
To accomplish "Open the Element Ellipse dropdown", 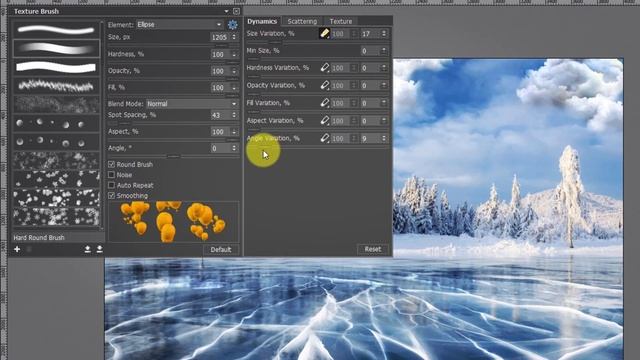I will 180,24.
